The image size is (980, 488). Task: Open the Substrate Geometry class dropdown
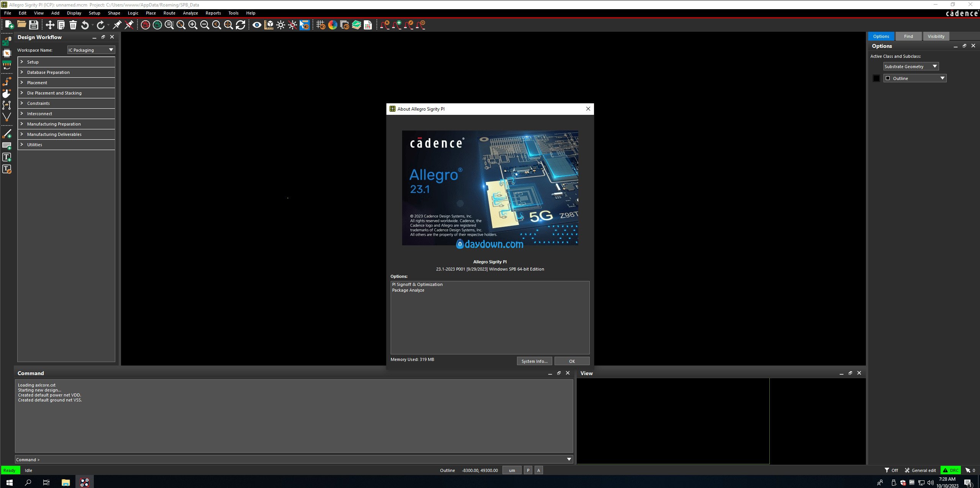coord(911,66)
